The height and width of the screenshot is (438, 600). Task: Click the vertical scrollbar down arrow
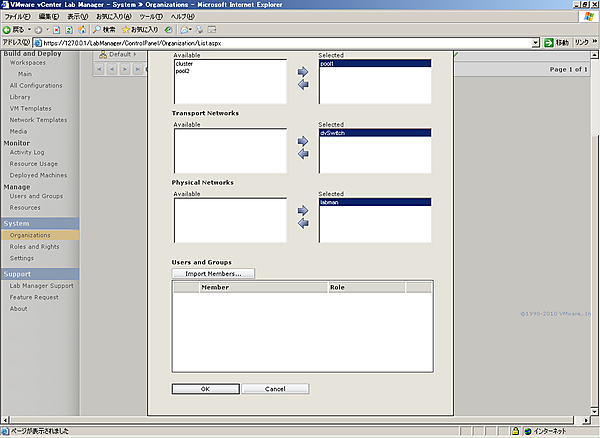click(594, 412)
